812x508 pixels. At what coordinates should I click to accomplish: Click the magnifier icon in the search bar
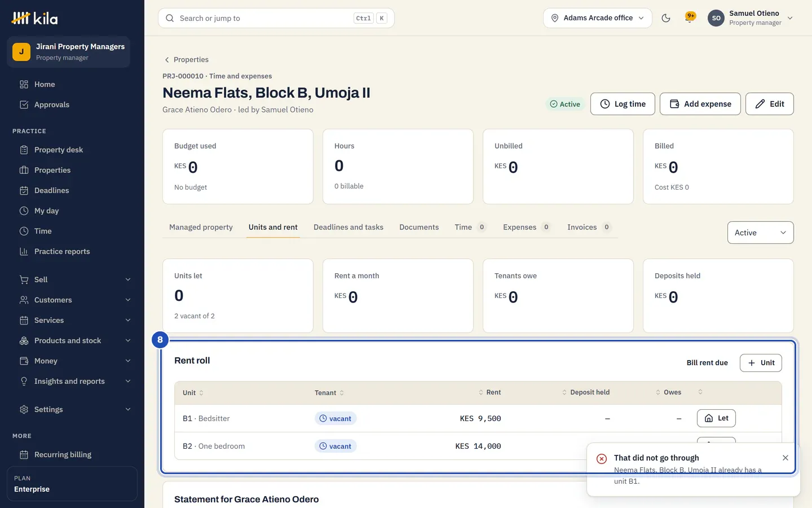(170, 18)
